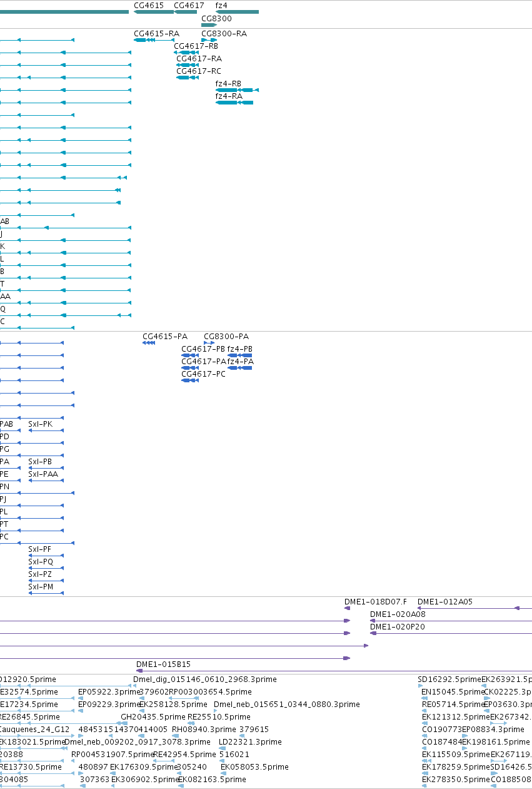Select the DME1-015B15 clone label
The width and height of the screenshot is (532, 789).
164,664
